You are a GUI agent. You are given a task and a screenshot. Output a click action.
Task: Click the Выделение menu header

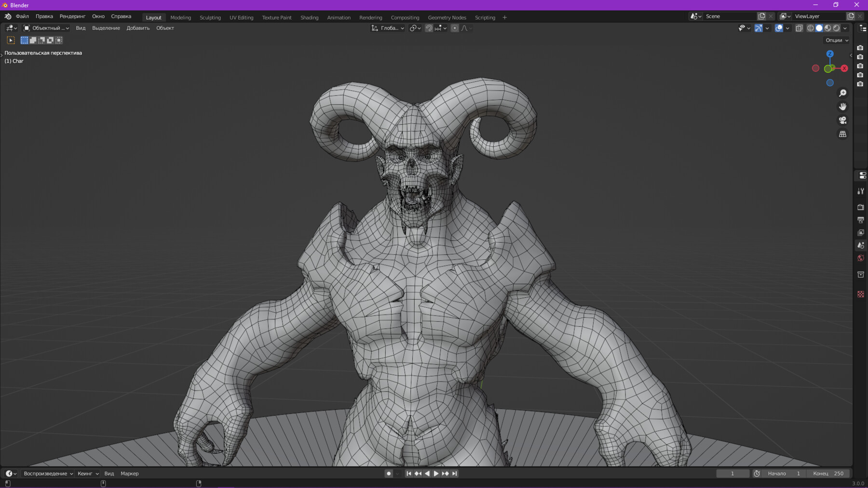coord(106,28)
